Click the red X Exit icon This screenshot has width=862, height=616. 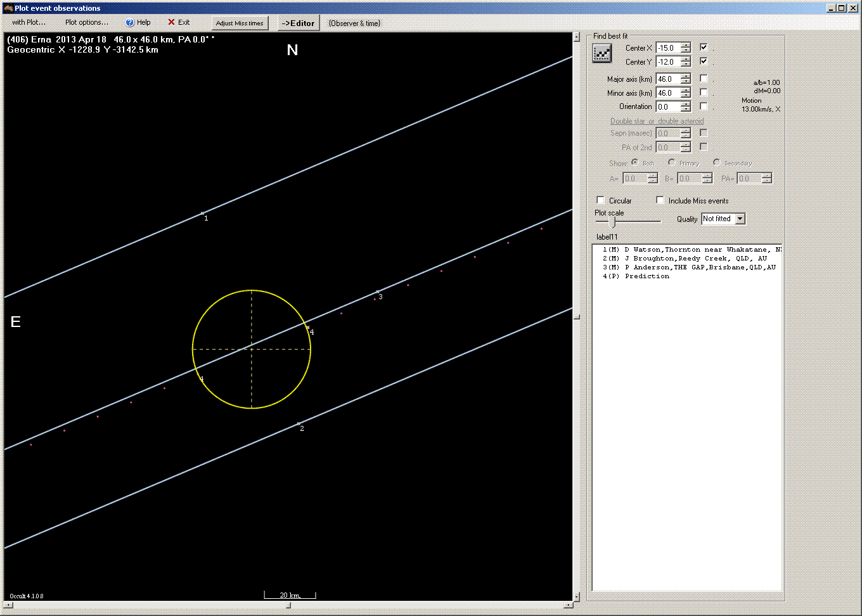(171, 22)
